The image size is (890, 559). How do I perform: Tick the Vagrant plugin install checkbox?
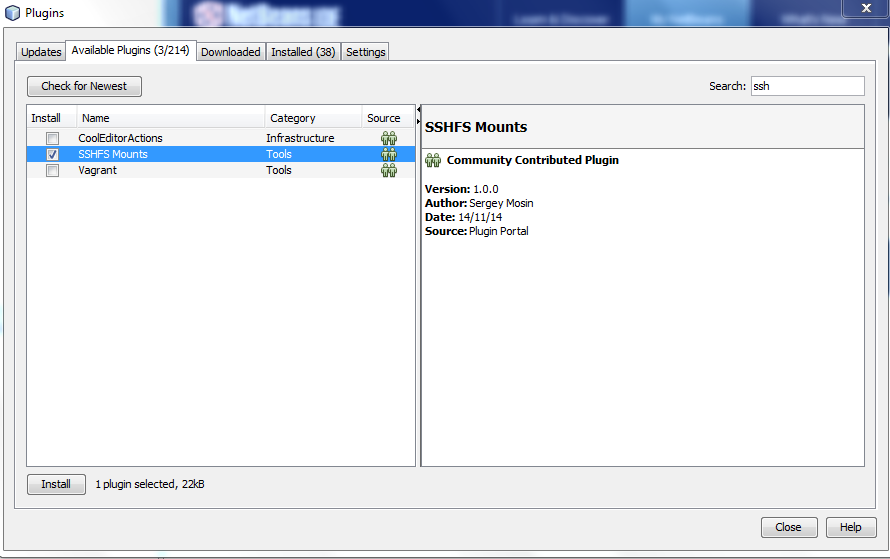52,170
